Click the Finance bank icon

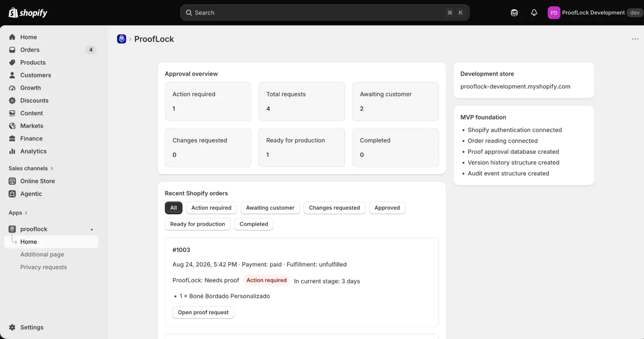click(12, 138)
